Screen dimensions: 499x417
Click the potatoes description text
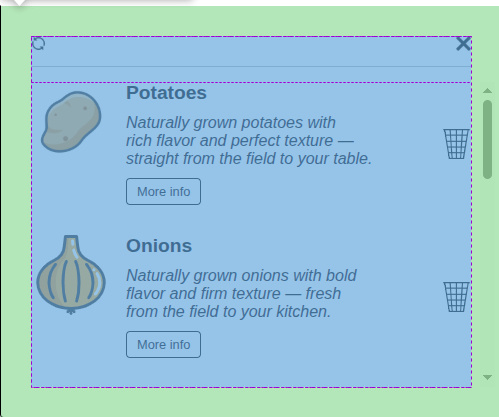tap(249, 140)
